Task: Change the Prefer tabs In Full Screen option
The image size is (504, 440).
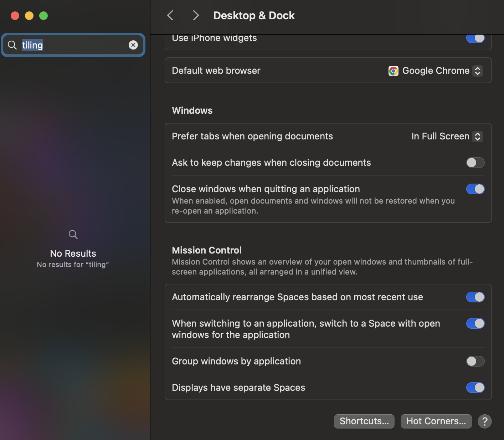Action: 478,136
